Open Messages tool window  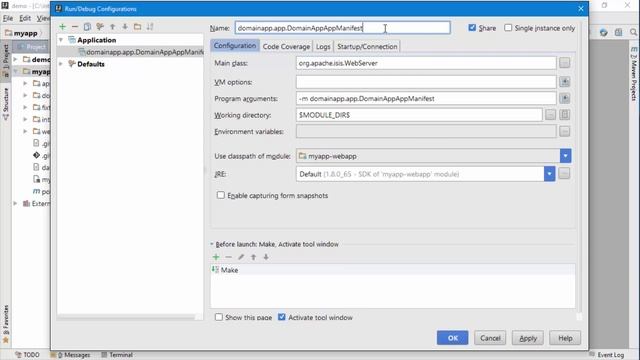pos(72,355)
